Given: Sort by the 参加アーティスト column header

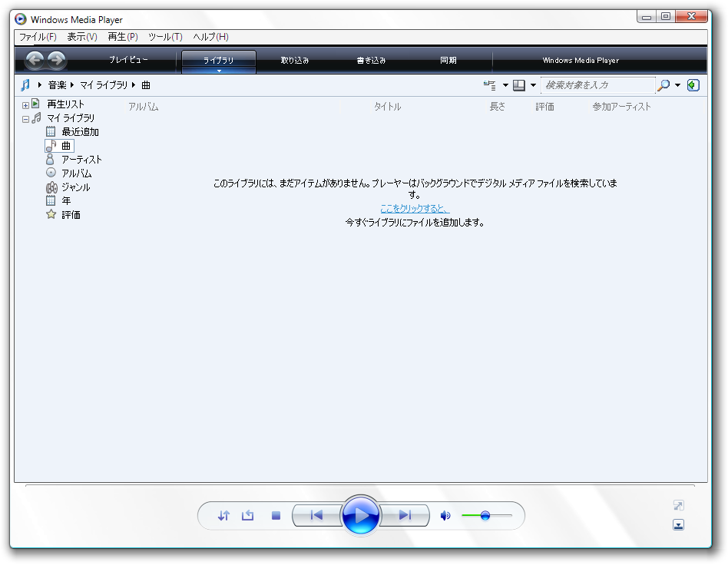Looking at the screenshot, I should (x=621, y=107).
